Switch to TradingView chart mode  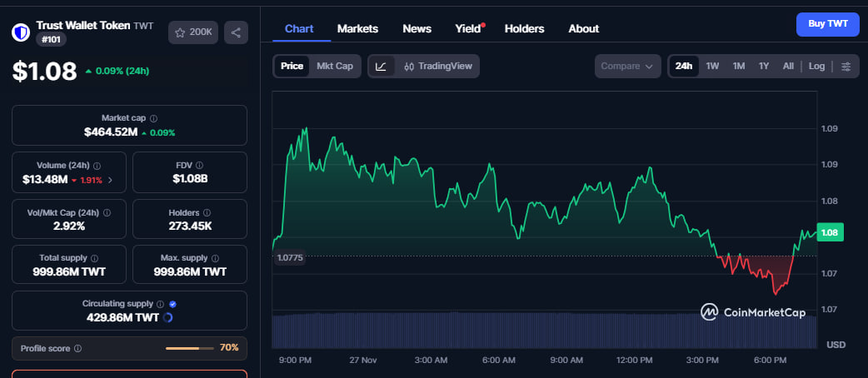coord(437,66)
